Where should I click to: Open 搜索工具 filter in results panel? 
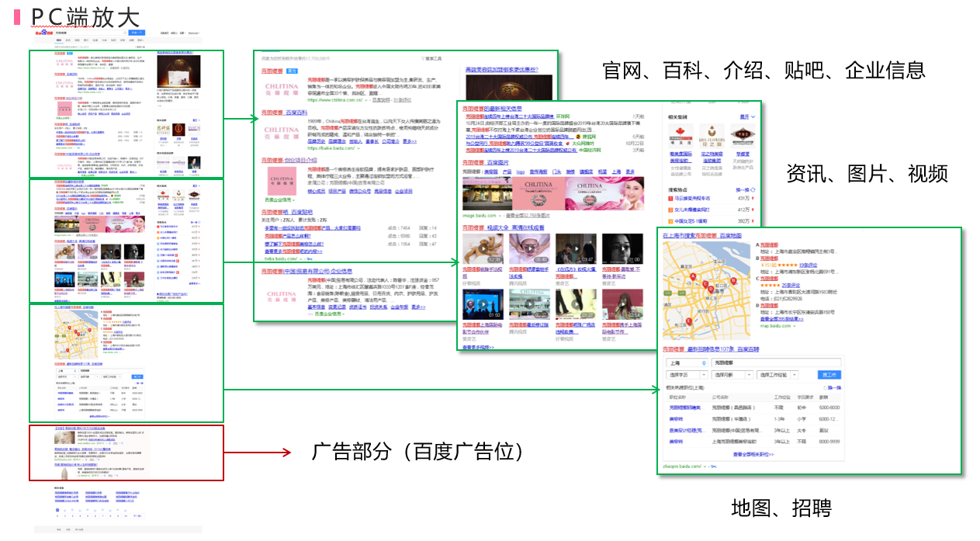(x=431, y=58)
